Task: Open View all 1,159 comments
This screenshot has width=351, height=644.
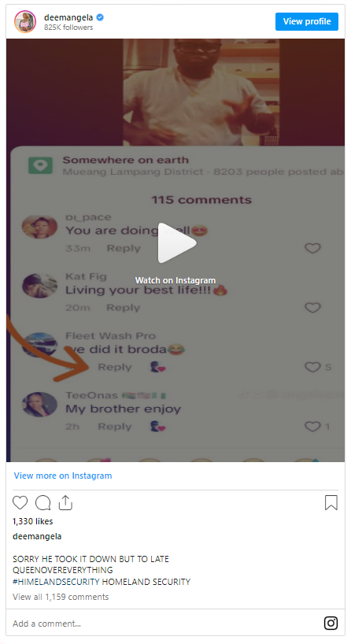Action: click(x=61, y=597)
